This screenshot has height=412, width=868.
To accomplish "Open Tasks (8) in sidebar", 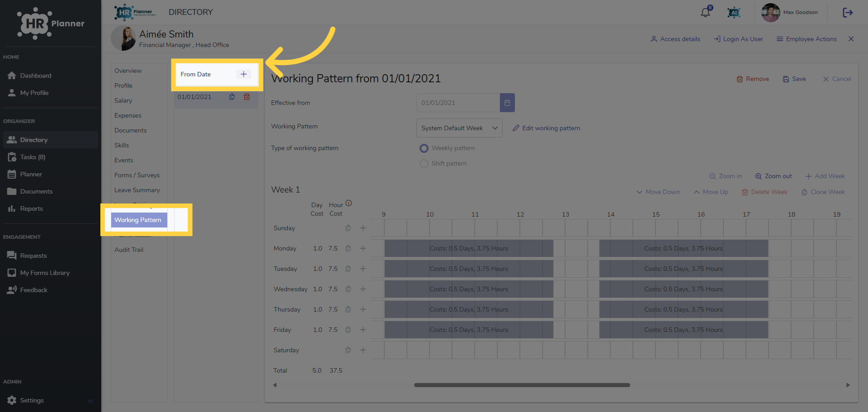I will (33, 157).
